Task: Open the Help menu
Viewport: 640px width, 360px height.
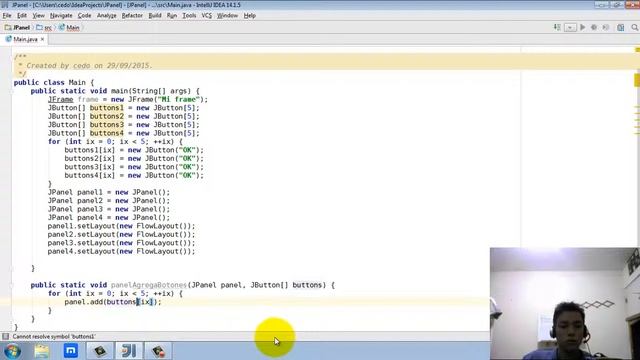Action: point(249,16)
